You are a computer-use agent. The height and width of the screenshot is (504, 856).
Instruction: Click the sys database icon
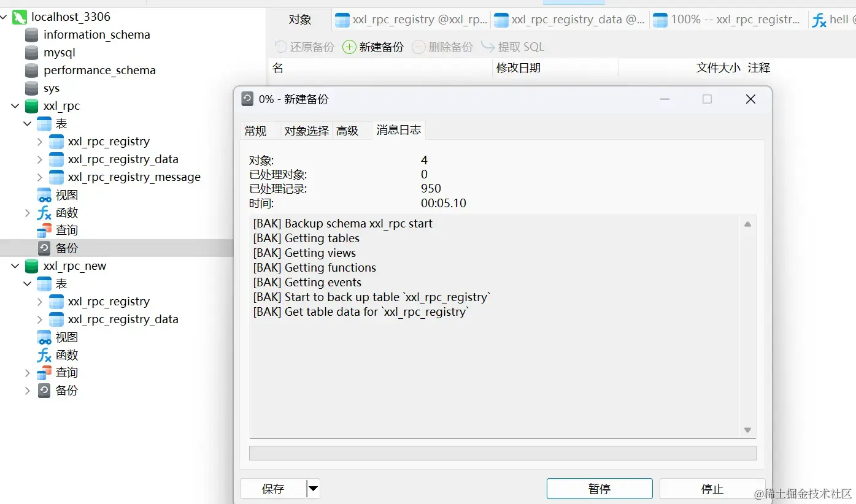pyautogui.click(x=31, y=88)
